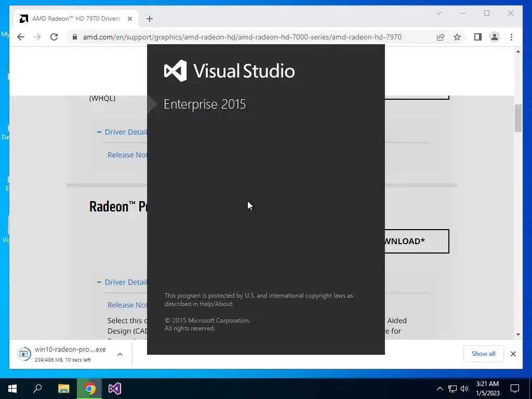Open the volume control tray icon
The height and width of the screenshot is (399, 532).
click(464, 389)
